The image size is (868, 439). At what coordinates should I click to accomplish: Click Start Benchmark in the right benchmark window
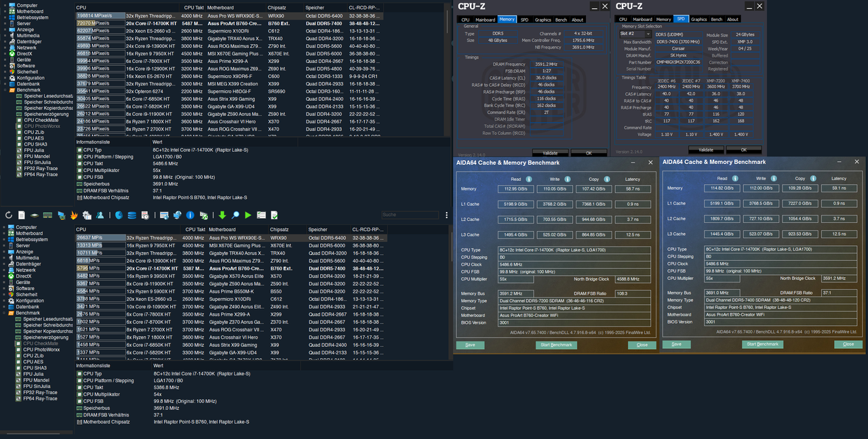(x=763, y=344)
